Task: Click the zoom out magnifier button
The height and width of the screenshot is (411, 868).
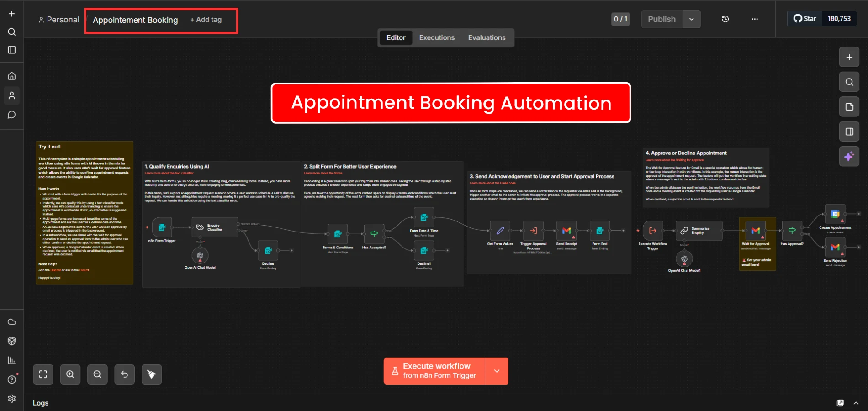Action: tap(97, 374)
